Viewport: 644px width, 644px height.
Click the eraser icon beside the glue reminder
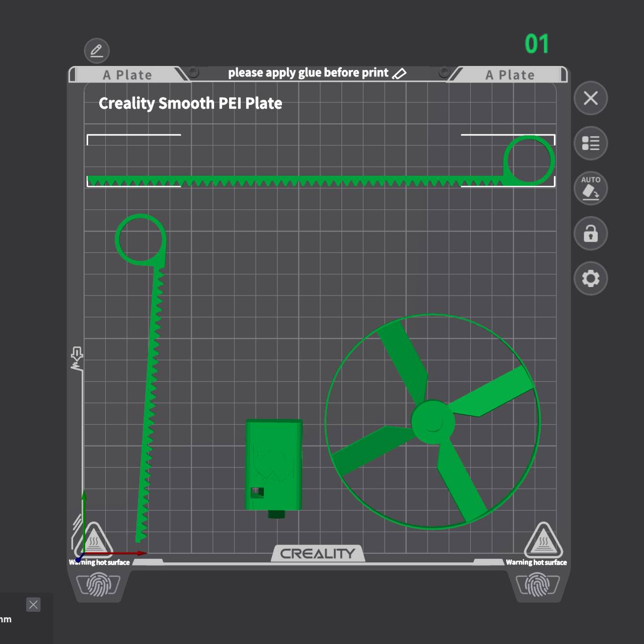coord(399,74)
